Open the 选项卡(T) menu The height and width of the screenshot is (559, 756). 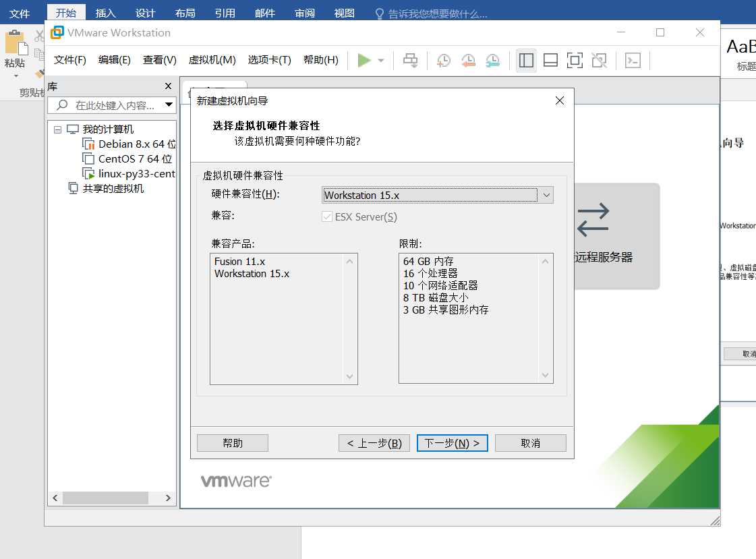click(x=270, y=60)
